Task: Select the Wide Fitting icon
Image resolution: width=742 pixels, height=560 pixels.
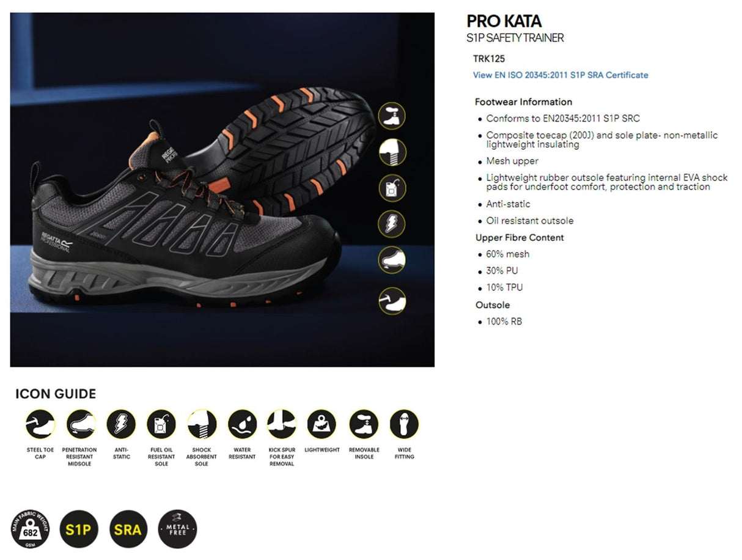Action: coord(404,424)
